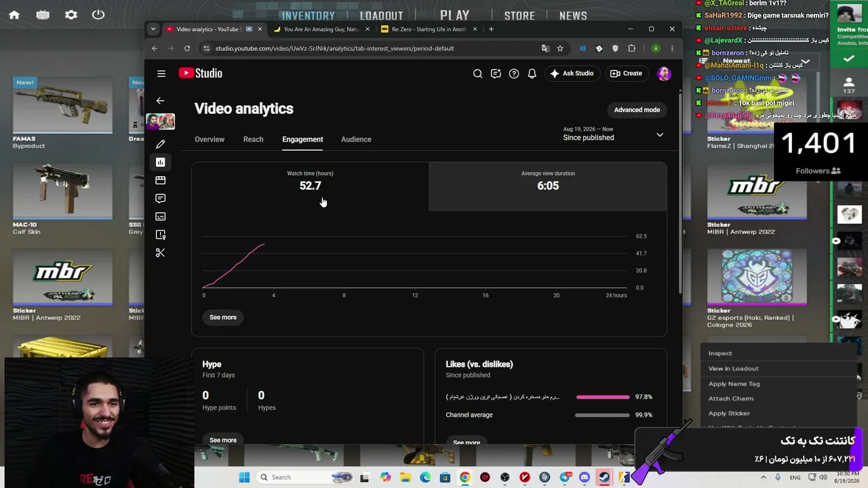Viewport: 868px width, 488px height.
Task: Open the Help question mark icon
Action: point(514,73)
